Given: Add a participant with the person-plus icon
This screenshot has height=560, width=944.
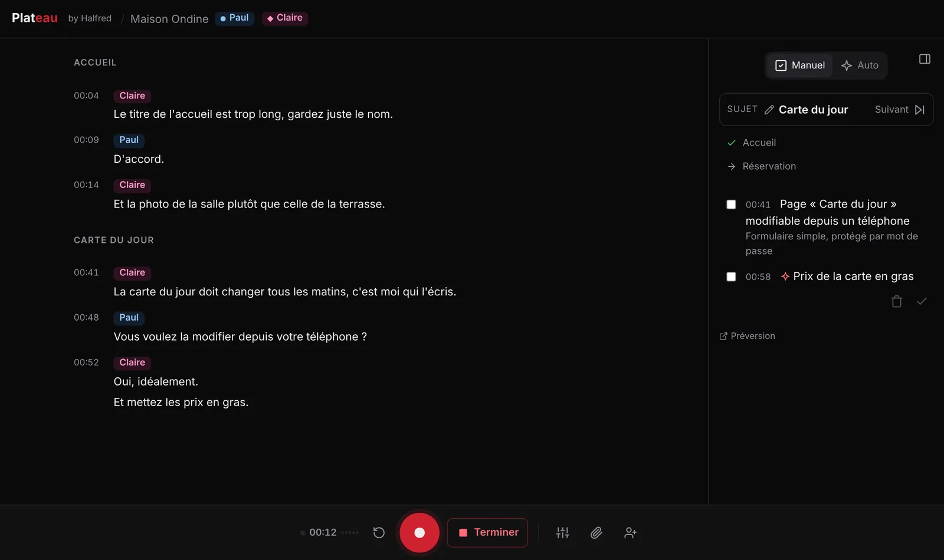Looking at the screenshot, I should pyautogui.click(x=630, y=533).
